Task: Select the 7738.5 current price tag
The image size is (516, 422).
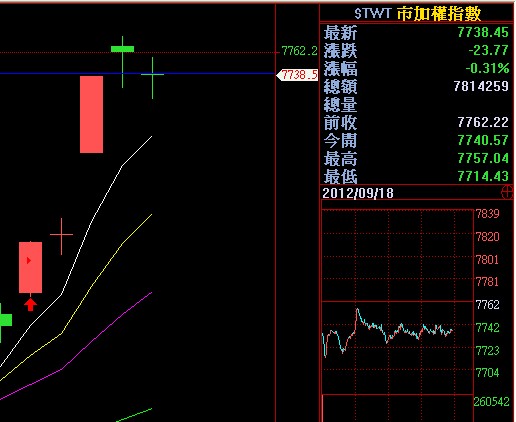Action: pos(297,75)
